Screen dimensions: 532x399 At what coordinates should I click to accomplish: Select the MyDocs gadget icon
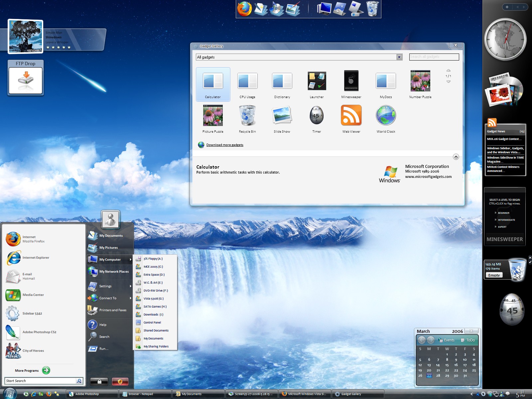click(386, 81)
